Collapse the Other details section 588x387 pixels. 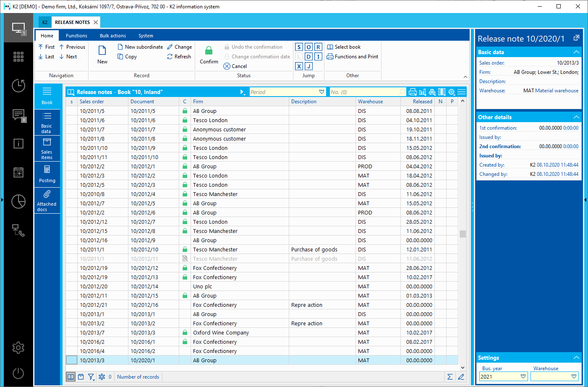576,117
